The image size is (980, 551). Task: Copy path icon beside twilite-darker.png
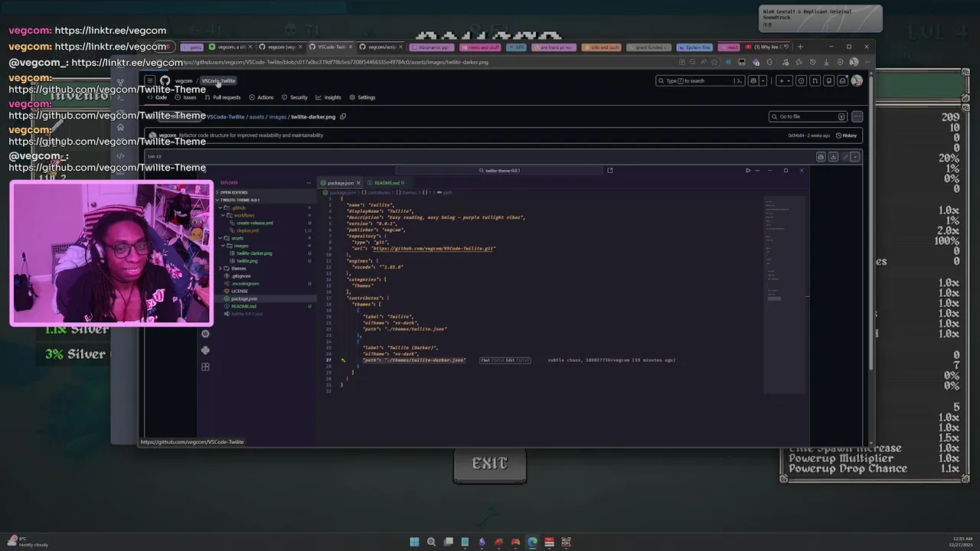click(343, 116)
